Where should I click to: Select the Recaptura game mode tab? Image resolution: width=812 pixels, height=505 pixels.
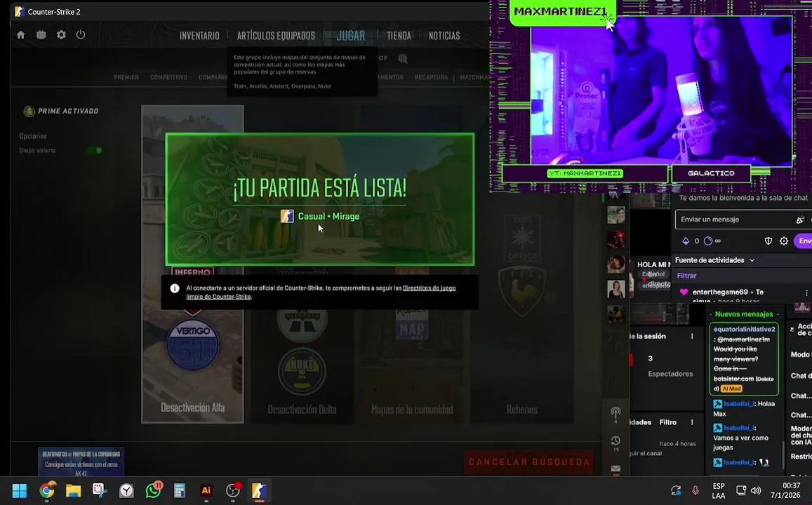[431, 77]
